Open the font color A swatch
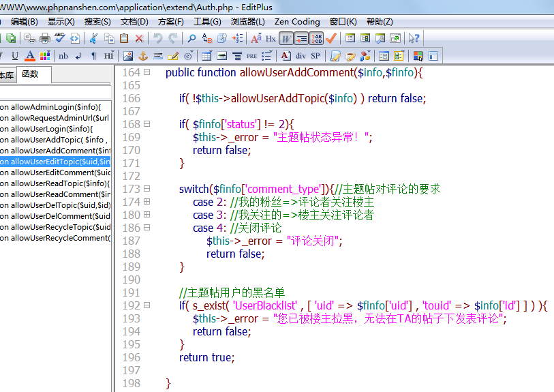The height and width of the screenshot is (392, 554). click(30, 56)
